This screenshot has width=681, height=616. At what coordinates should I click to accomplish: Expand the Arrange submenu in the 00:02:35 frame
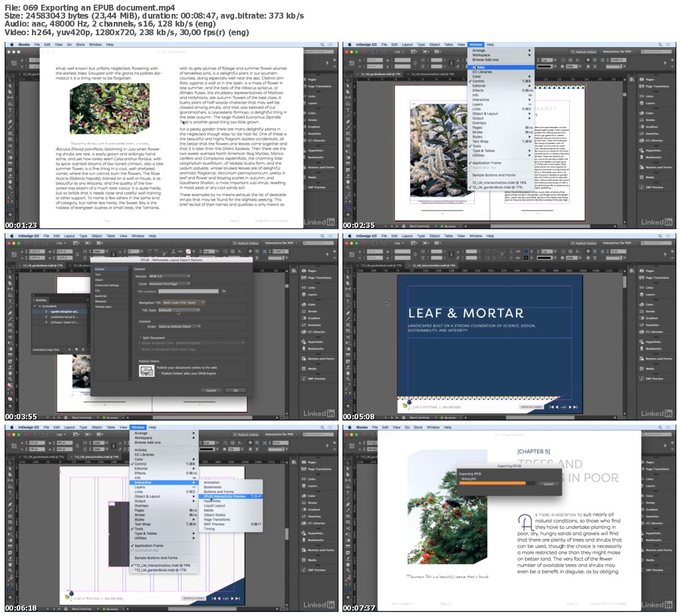tap(501, 51)
